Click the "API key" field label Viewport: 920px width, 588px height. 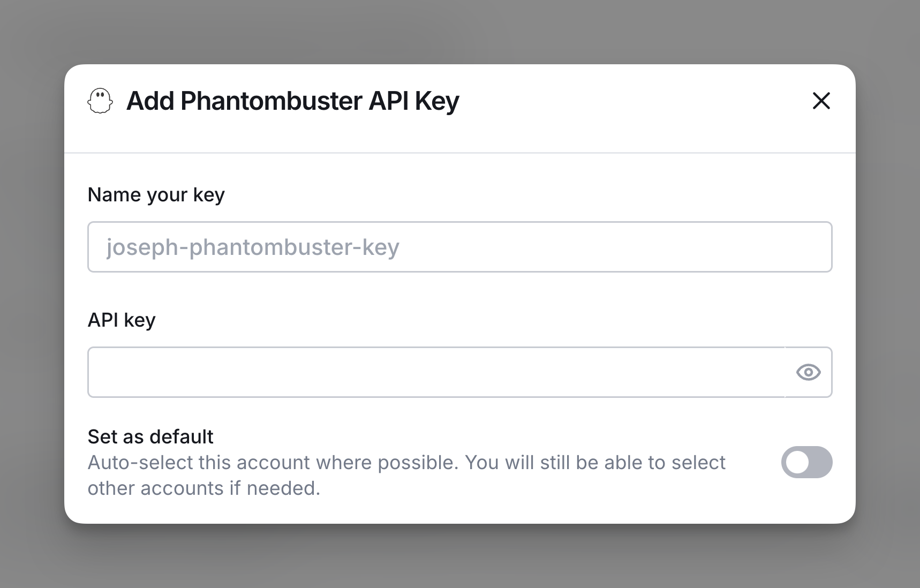coord(122,320)
